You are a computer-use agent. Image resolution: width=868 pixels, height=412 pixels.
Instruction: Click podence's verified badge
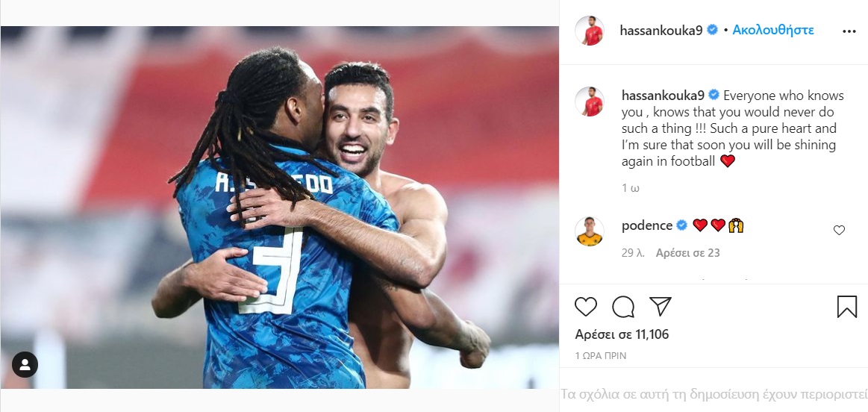tap(682, 225)
